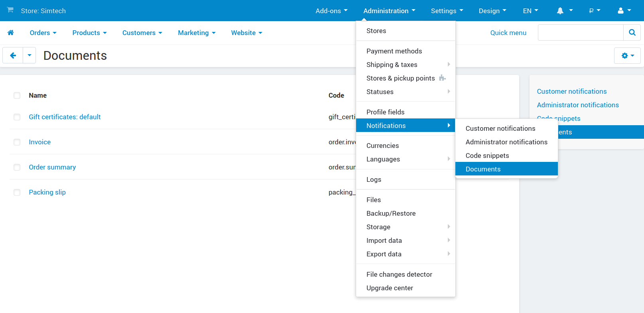Expand the Add-ons dropdown
Viewport: 644px width, 313px height.
pos(331,11)
